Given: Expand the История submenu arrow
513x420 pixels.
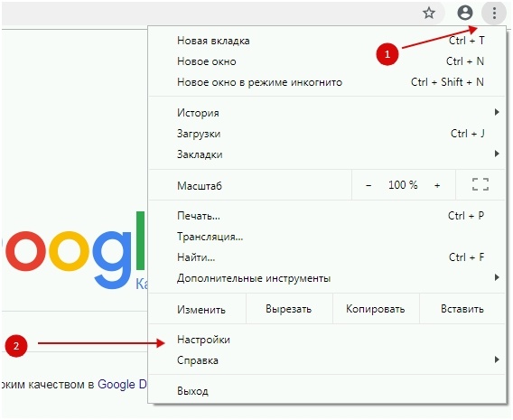Looking at the screenshot, I should pyautogui.click(x=497, y=113).
